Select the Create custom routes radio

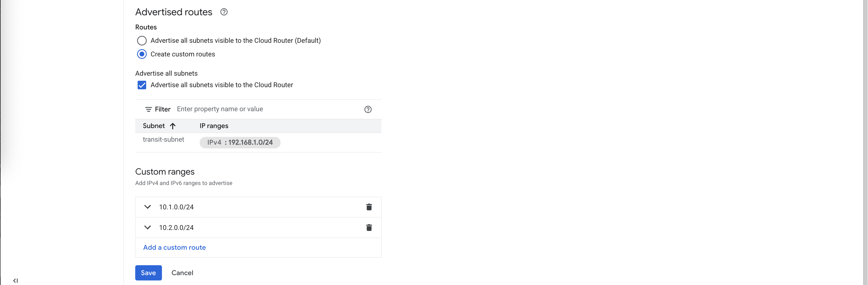(x=142, y=54)
